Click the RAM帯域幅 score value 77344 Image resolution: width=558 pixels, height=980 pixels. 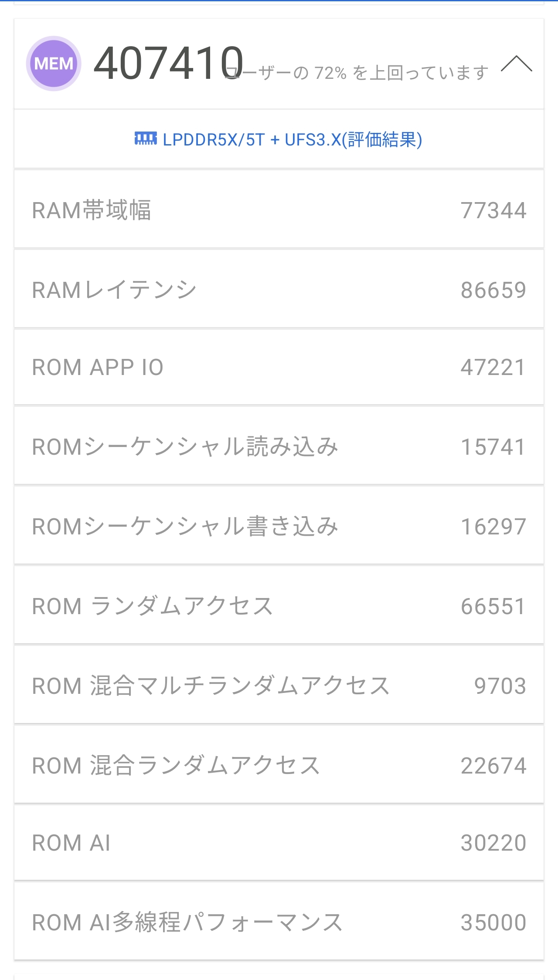point(493,210)
